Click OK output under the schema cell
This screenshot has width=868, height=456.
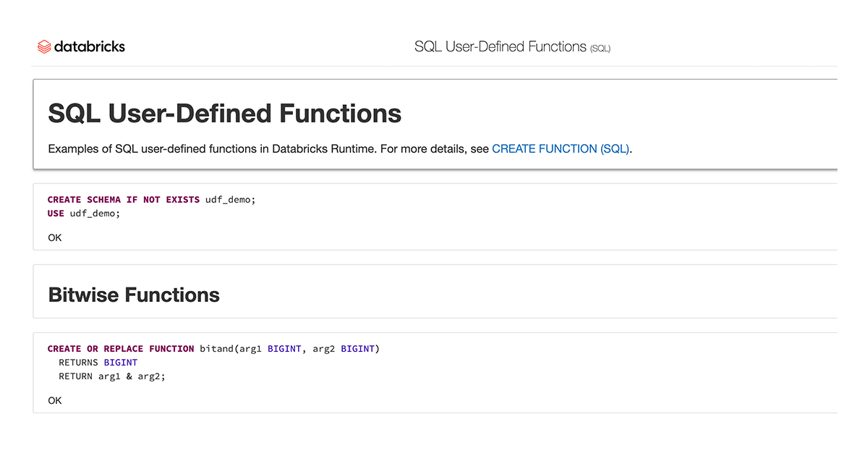click(55, 237)
